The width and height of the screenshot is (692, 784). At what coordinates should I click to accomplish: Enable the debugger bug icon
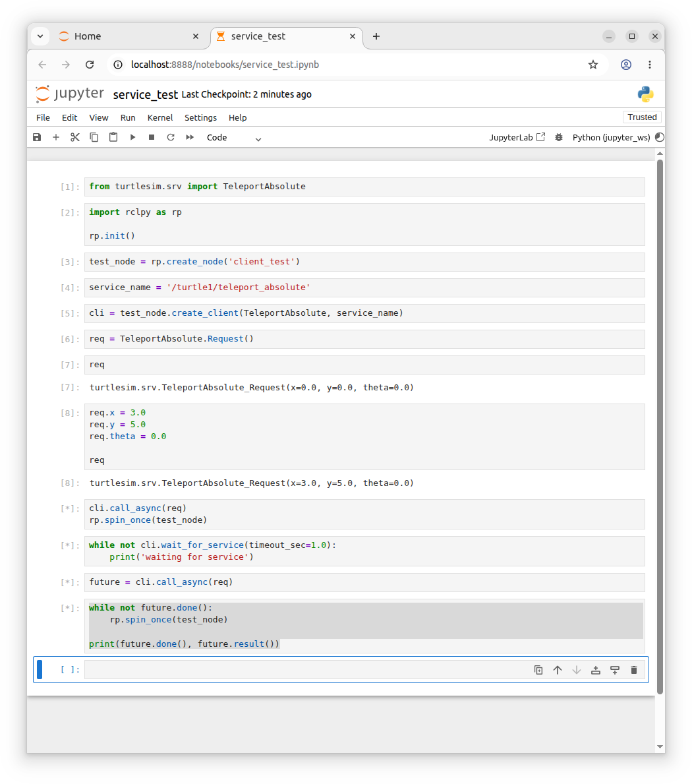click(559, 138)
